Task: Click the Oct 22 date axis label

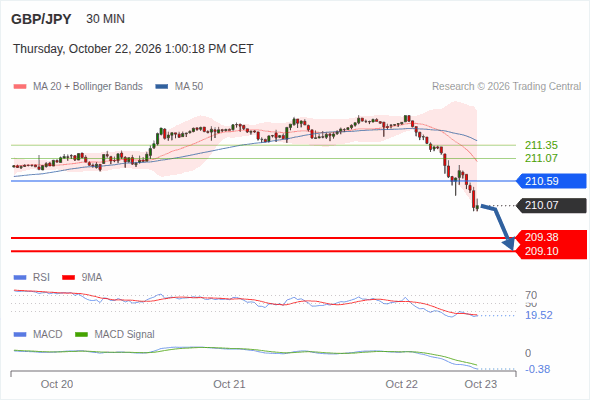Action: pos(401,384)
